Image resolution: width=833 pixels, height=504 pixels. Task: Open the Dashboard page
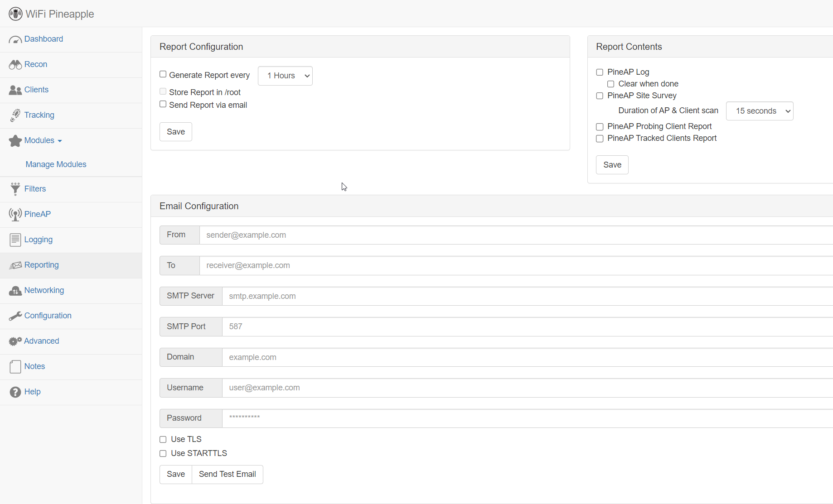[x=44, y=39]
